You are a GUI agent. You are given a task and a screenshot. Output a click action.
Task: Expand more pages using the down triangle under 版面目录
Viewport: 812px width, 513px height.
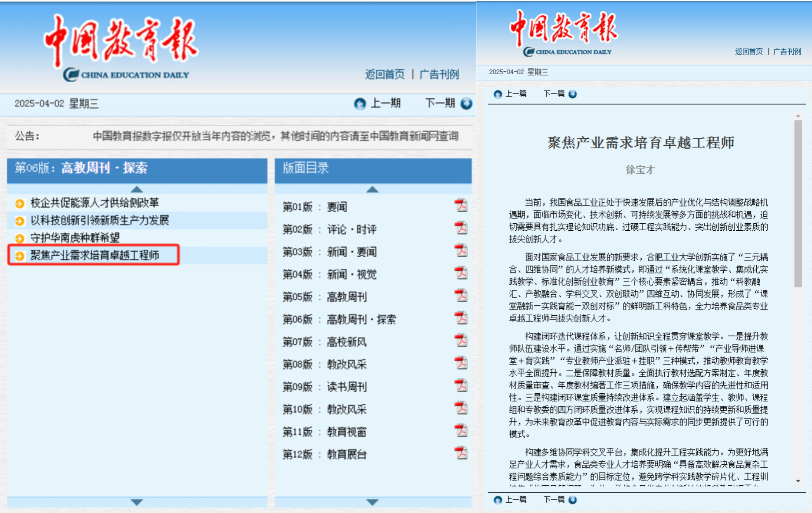(373, 503)
